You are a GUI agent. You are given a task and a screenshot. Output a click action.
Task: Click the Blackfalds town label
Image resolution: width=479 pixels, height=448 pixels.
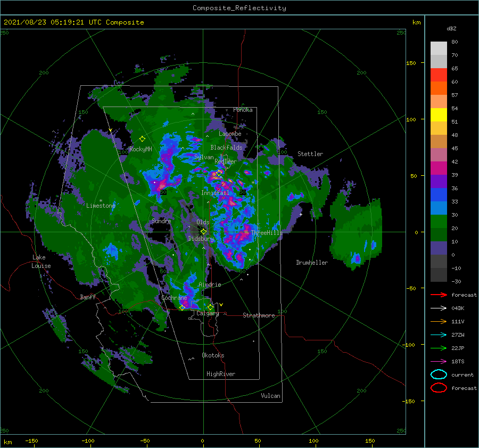pos(226,148)
